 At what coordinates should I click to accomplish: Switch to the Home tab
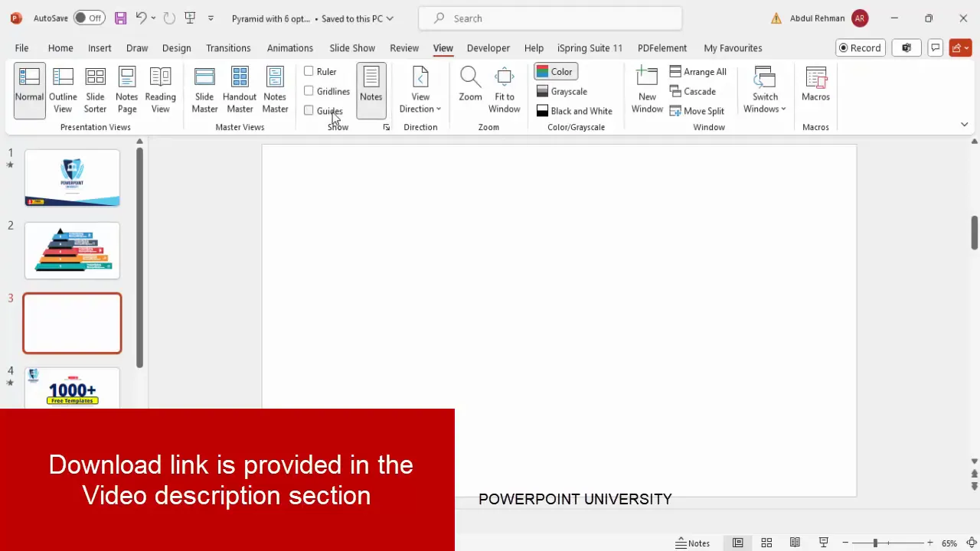click(60, 47)
